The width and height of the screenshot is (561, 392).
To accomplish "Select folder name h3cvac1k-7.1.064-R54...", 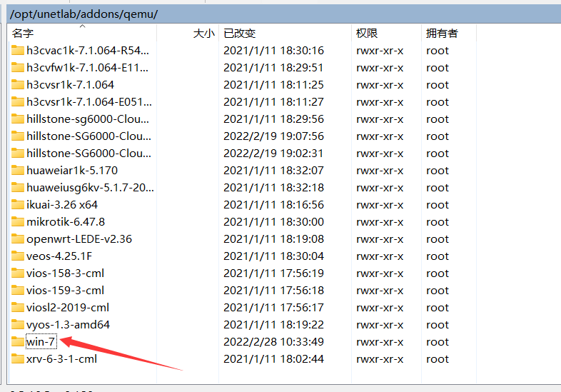I will pyautogui.click(x=88, y=51).
